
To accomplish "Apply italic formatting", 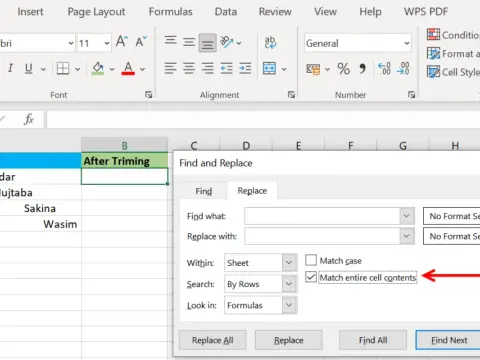I will 10,68.
